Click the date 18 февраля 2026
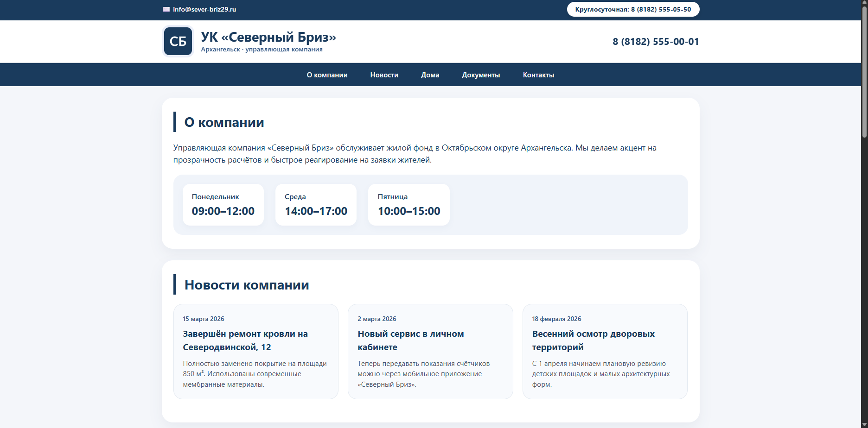Image resolution: width=868 pixels, height=428 pixels. [x=556, y=319]
